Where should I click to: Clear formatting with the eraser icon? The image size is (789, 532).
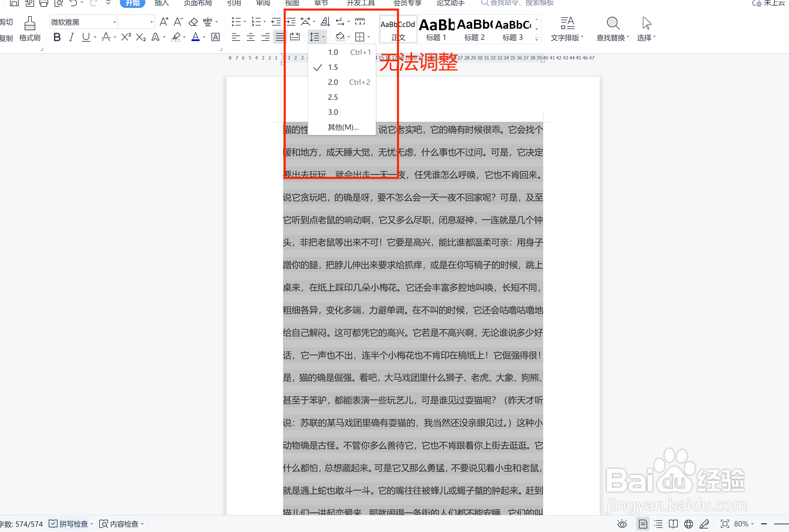193,21
